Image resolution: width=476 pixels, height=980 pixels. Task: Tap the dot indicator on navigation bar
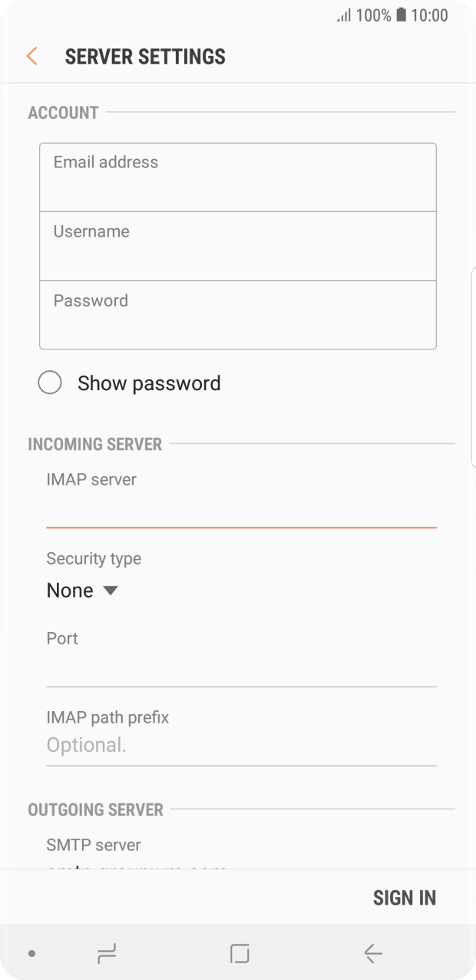(x=29, y=954)
